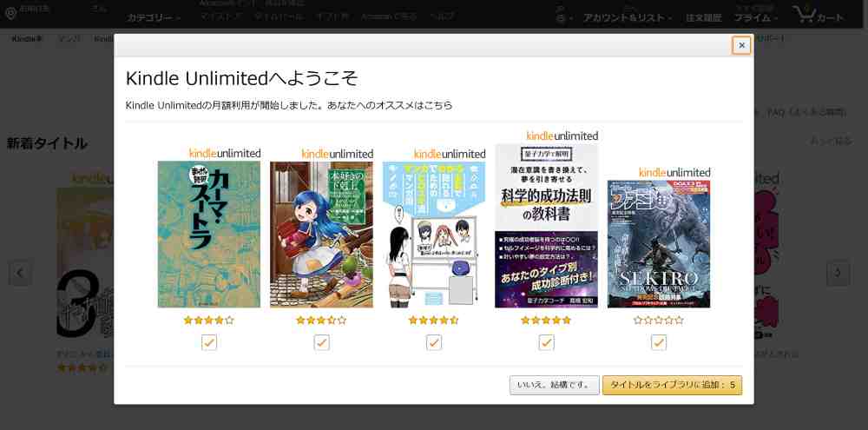This screenshot has height=430, width=868.
Task: Click the carousel right arrow
Action: coord(838,273)
